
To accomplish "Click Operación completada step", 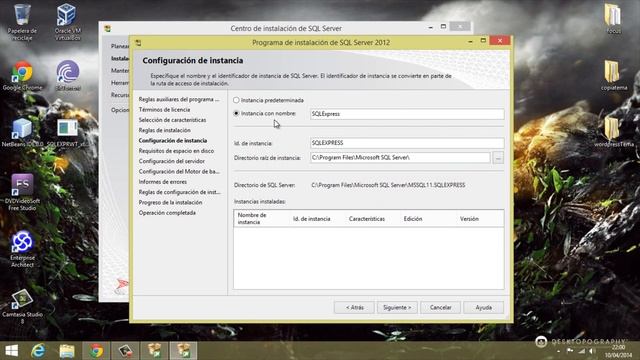I will (x=167, y=213).
